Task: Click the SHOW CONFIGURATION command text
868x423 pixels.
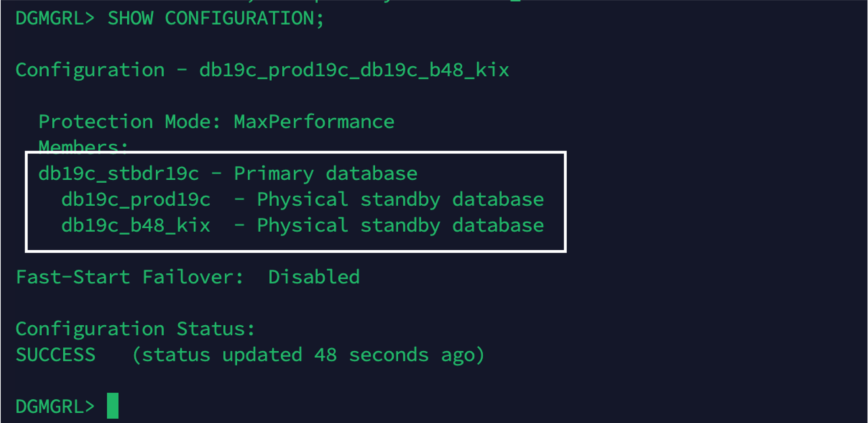Action: click(215, 18)
